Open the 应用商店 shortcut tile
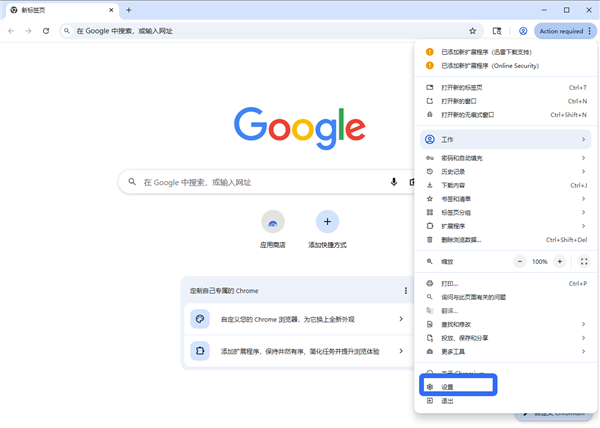This screenshot has height=428, width=600. (273, 229)
